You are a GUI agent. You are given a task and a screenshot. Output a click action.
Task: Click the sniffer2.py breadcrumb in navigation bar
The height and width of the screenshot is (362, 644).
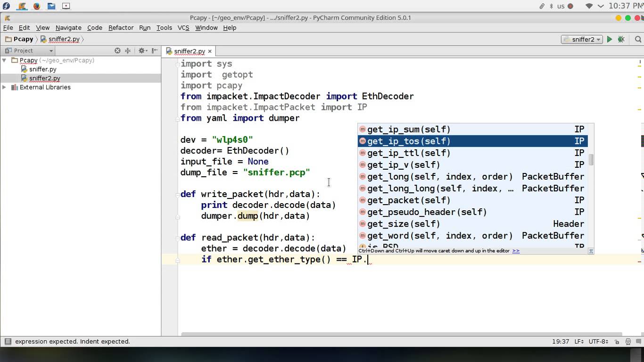click(60, 39)
